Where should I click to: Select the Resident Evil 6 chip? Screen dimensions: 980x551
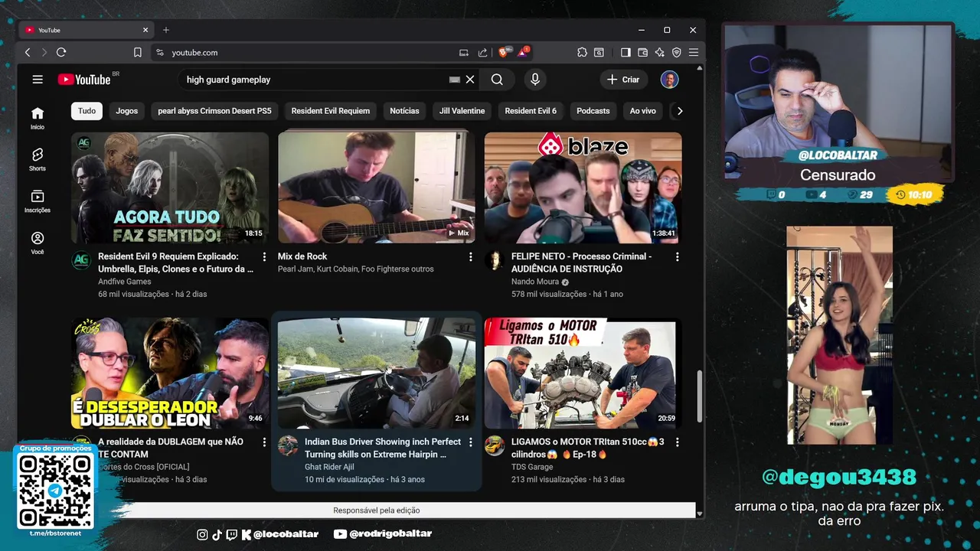click(531, 111)
